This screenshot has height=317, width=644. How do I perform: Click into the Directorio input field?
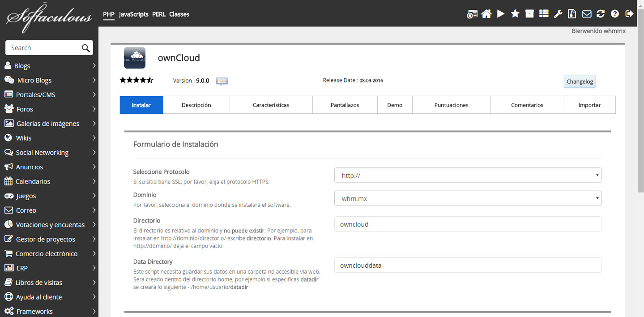[468, 224]
